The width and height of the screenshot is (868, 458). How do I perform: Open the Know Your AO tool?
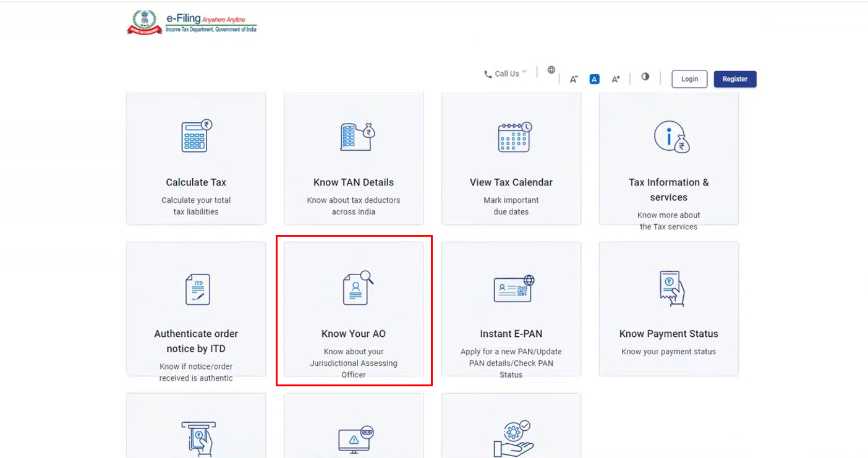(x=353, y=309)
